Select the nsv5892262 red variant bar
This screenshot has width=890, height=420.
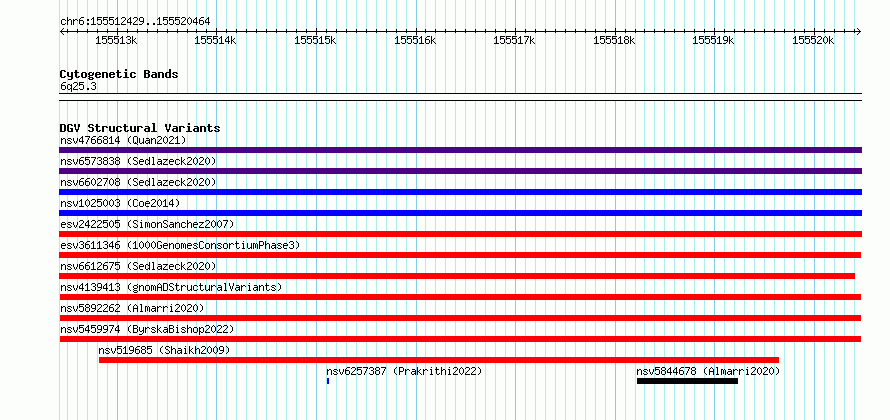coord(460,318)
